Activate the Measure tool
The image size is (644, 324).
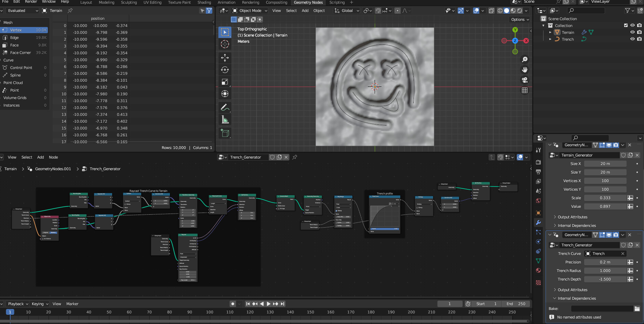click(x=225, y=119)
